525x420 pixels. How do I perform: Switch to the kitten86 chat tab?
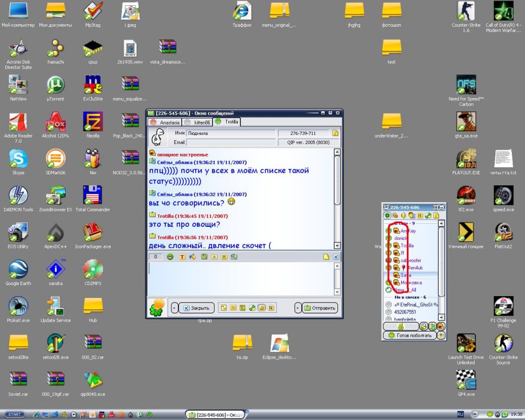coord(197,122)
